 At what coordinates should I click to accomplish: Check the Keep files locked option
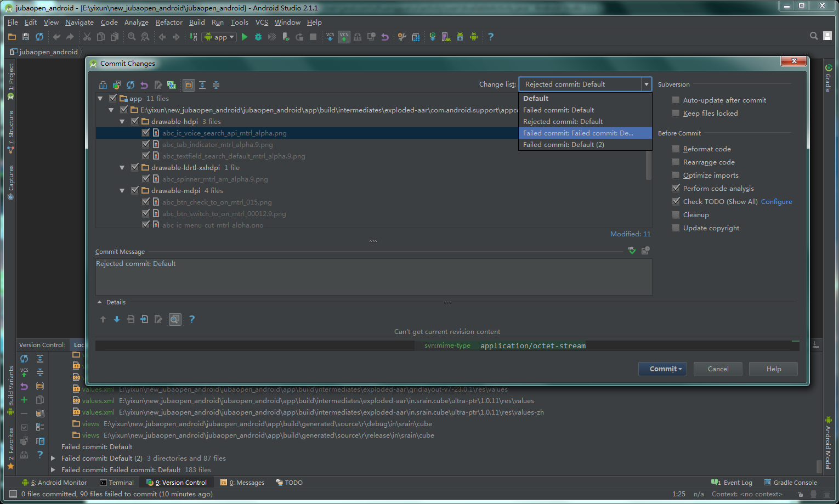pyautogui.click(x=676, y=114)
